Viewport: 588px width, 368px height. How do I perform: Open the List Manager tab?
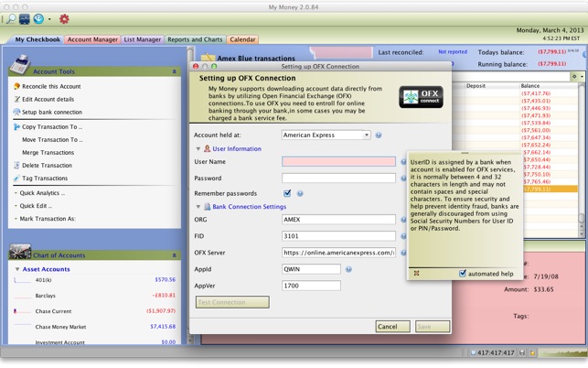pos(142,39)
